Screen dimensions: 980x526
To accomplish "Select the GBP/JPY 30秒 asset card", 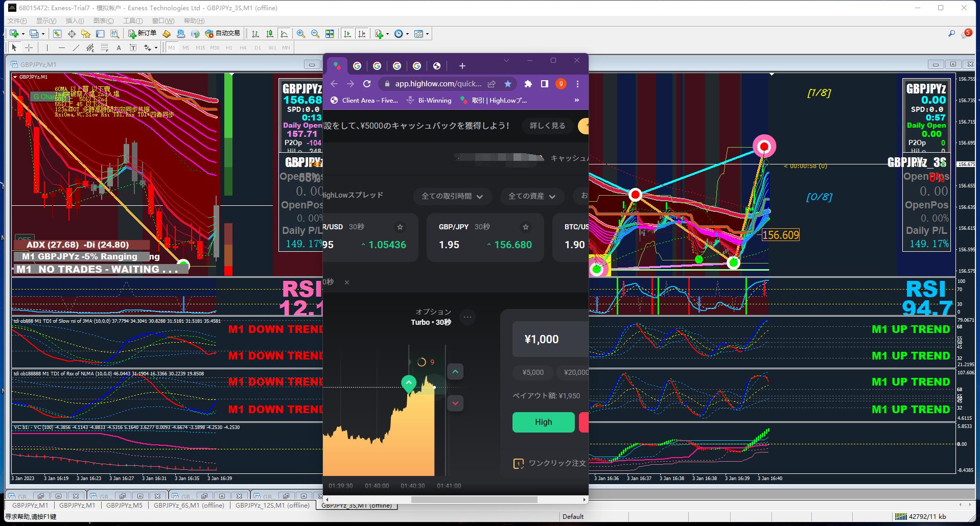I will click(x=485, y=237).
